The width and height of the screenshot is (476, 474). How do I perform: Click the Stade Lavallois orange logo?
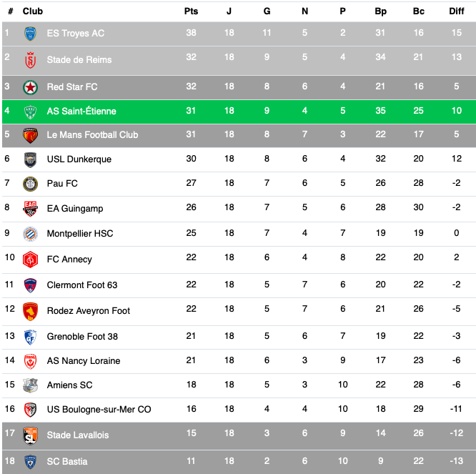coord(30,435)
